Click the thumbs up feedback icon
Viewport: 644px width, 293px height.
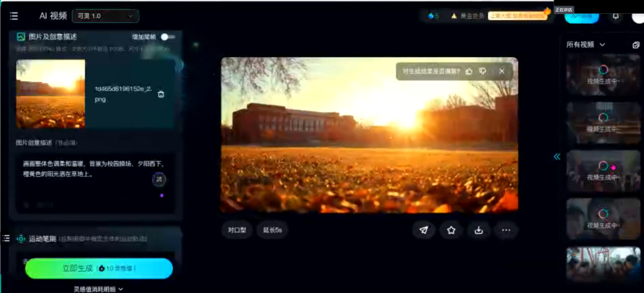pyautogui.click(x=468, y=72)
